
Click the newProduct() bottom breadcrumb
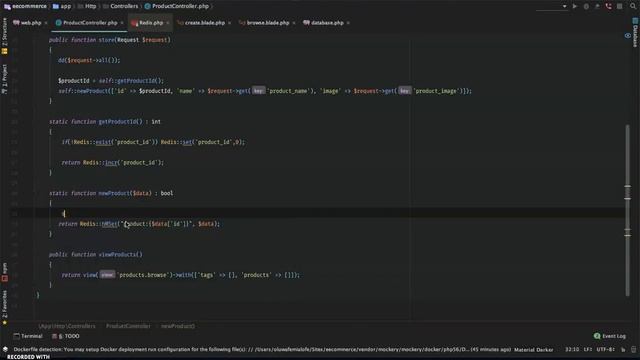178,326
